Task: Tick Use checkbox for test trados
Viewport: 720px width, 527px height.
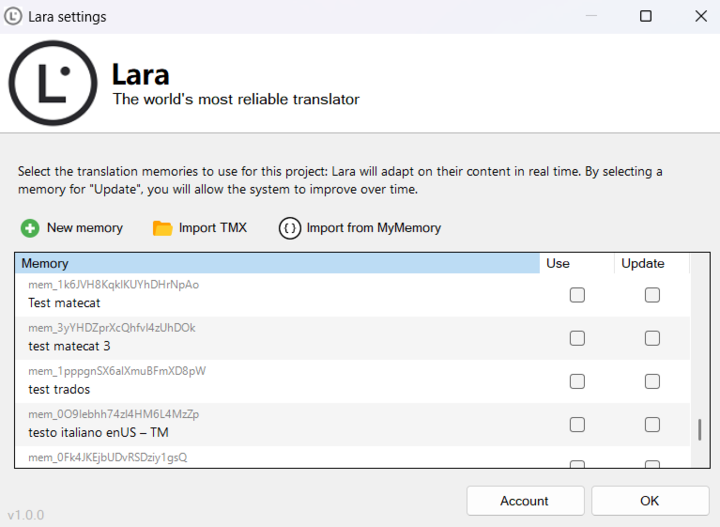Action: pos(577,381)
